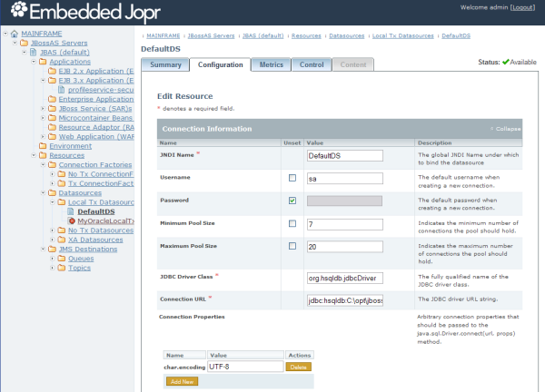Collapse the Resources tree node
The width and height of the screenshot is (545, 392).
pyautogui.click(x=34, y=155)
